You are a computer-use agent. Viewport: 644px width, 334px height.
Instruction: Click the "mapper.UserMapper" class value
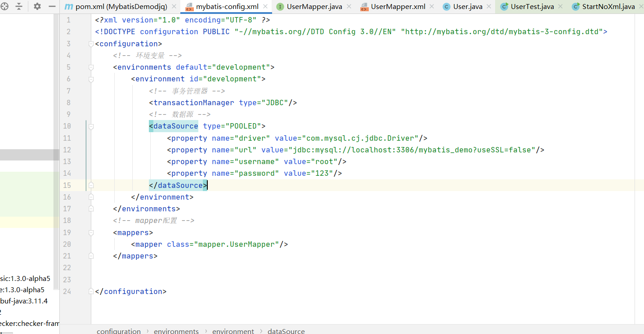[x=237, y=244]
